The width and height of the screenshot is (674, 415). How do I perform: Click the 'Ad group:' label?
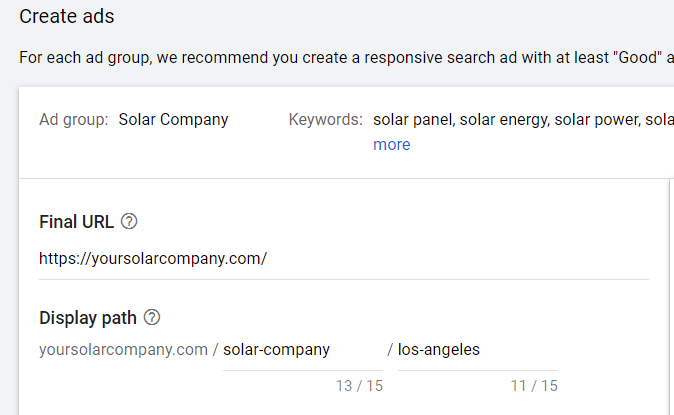coord(73,120)
